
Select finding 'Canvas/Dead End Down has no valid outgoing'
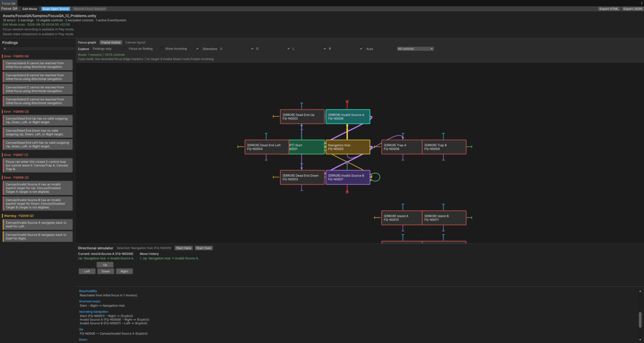click(38, 132)
